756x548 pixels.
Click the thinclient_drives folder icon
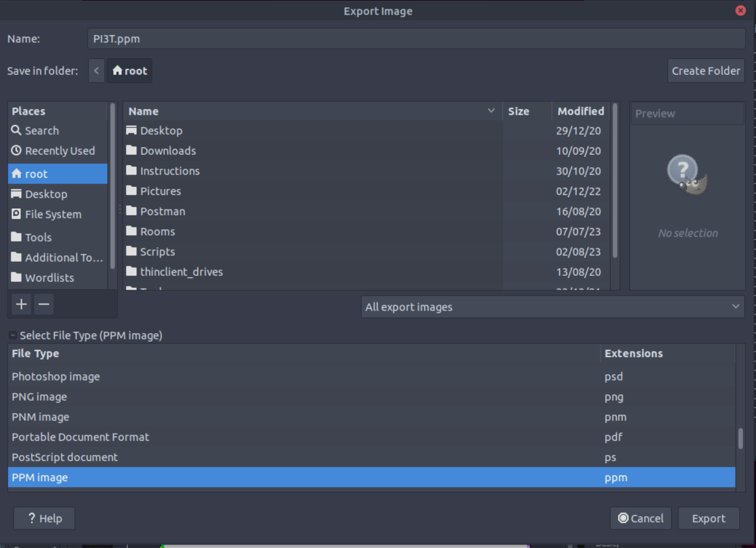(x=132, y=272)
